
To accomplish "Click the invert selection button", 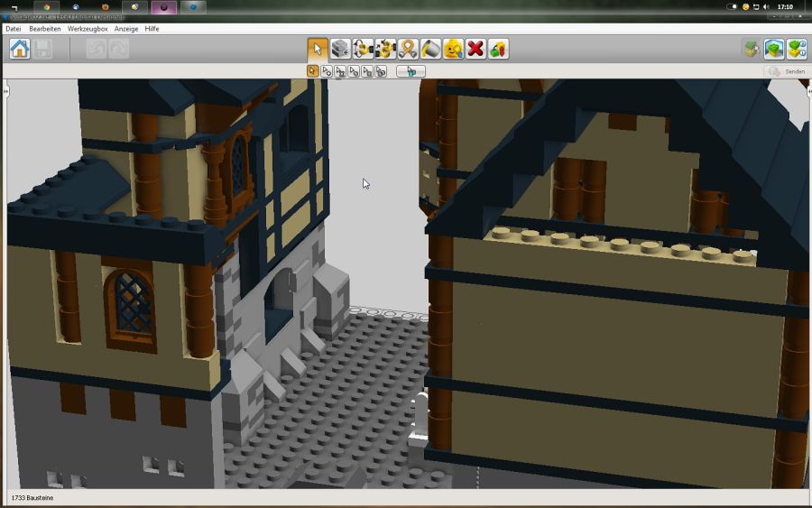I will click(x=411, y=71).
